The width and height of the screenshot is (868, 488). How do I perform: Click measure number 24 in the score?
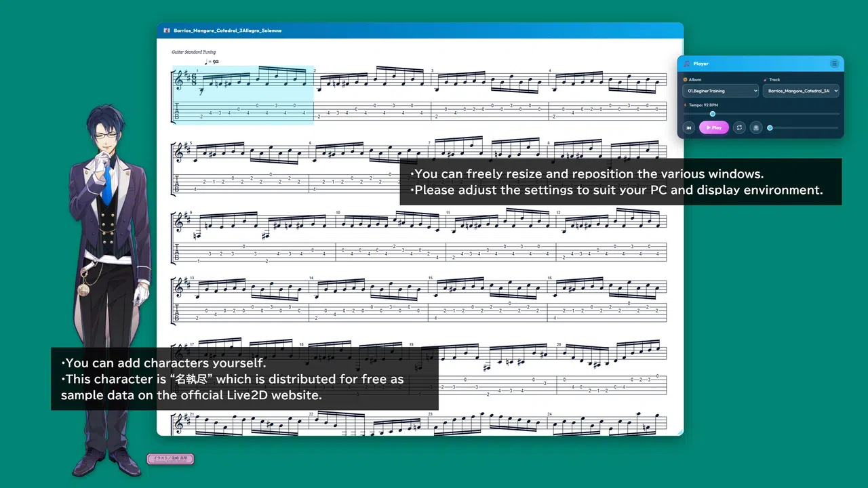pos(549,413)
